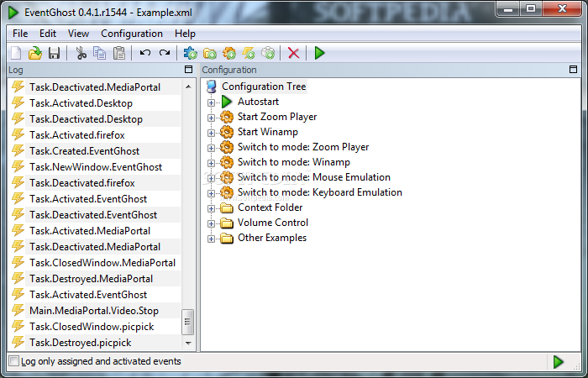Expand Switch to mode: Mouse Emulation node
Viewport: 588px width, 378px height.
(211, 178)
